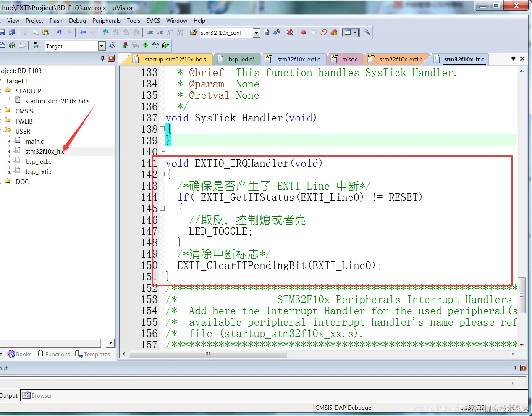Image resolution: width=532 pixels, height=416 pixels.
Task: Open the stm32f10x_conf search dropdown arrow
Action: (257, 33)
